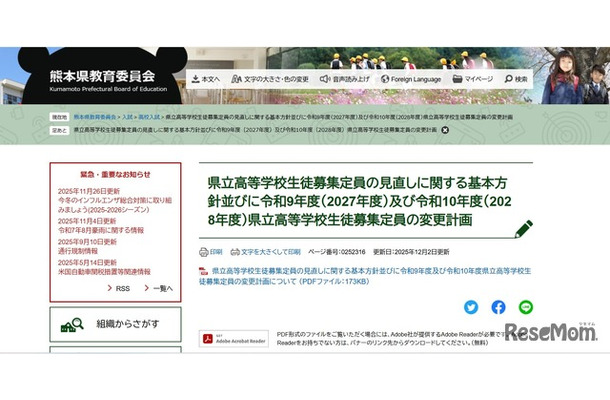Open the PDF file link (173KB)
The height and width of the screenshot is (400, 610).
365,276
